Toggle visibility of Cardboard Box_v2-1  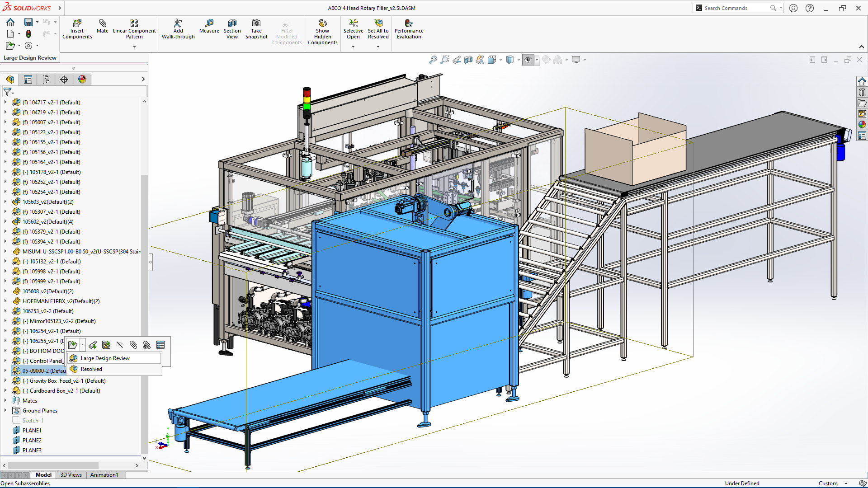[13, 391]
